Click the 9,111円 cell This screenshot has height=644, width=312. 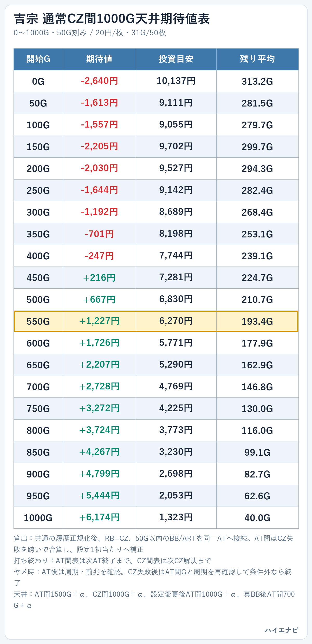176,103
